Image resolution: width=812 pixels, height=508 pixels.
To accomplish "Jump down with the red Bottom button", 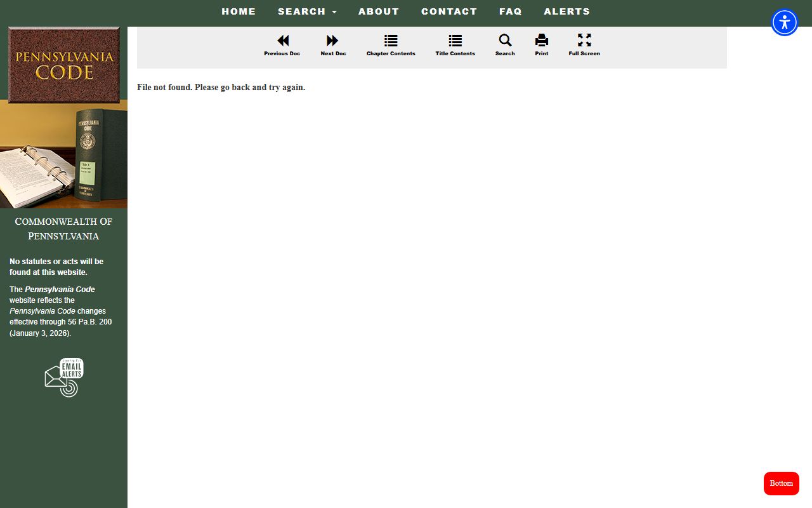I will 781,483.
